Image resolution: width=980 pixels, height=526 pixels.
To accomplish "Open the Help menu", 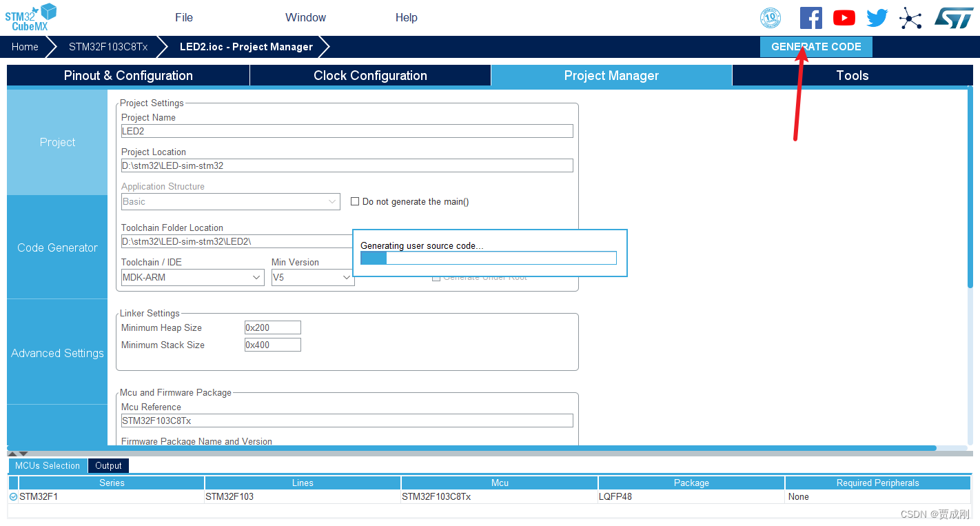I will pos(407,18).
